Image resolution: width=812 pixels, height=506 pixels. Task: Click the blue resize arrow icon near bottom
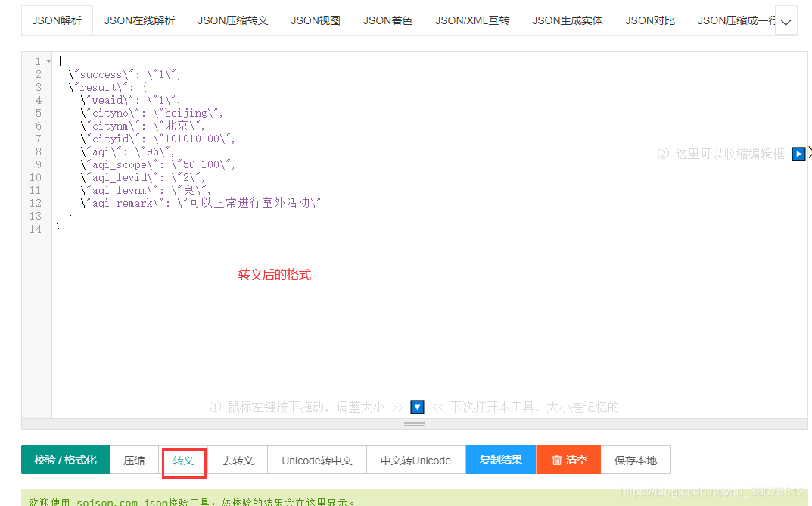point(417,407)
